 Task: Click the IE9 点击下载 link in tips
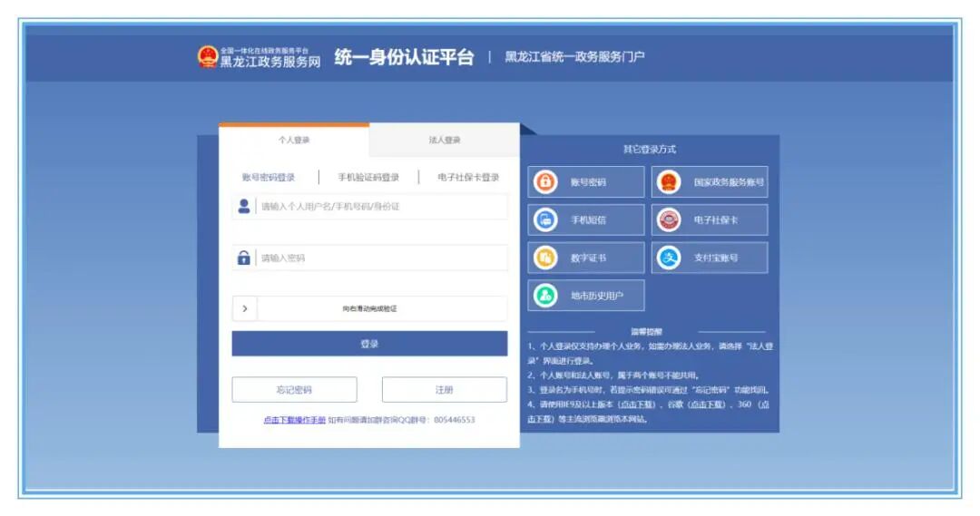click(x=637, y=404)
